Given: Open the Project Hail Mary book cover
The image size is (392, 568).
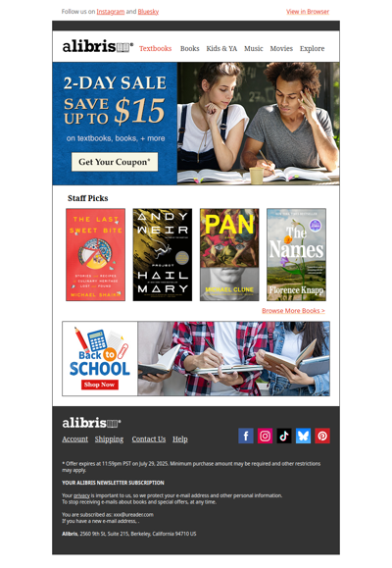Looking at the screenshot, I should click(x=163, y=255).
